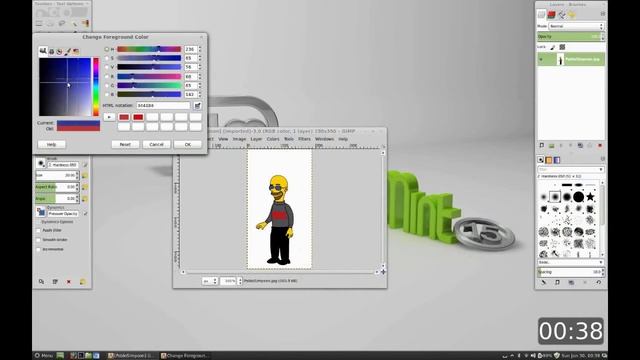Click the duplicate layer icon
Viewport: 640px width, 360px height.
click(580, 145)
